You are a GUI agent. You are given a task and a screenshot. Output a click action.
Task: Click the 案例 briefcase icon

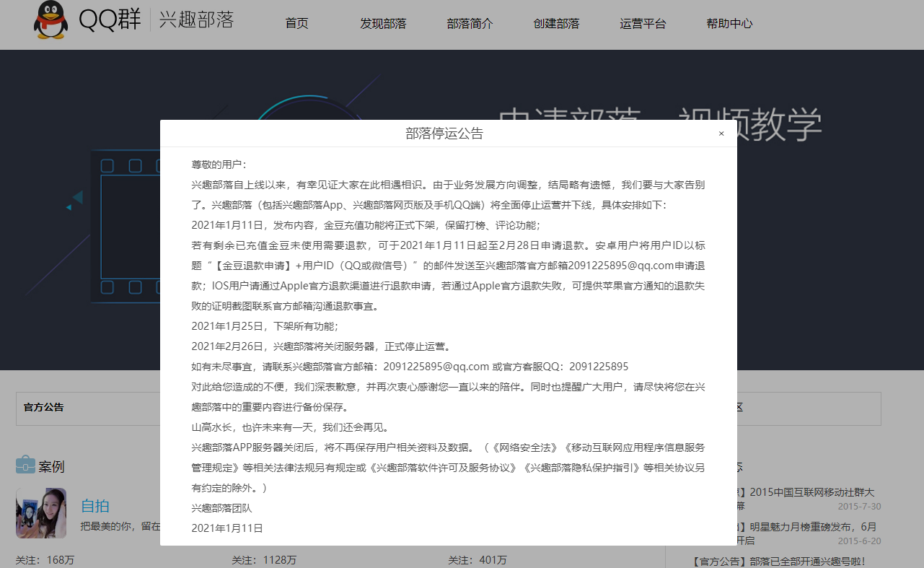(25, 465)
